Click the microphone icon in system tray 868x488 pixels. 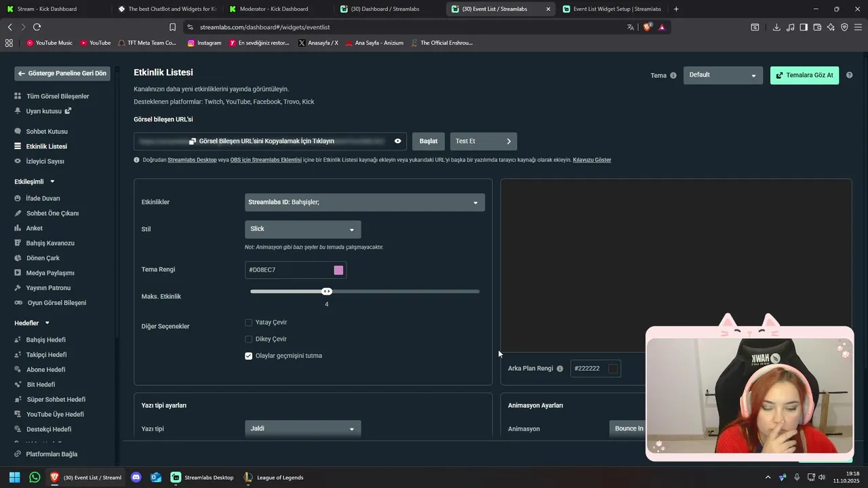797,477
